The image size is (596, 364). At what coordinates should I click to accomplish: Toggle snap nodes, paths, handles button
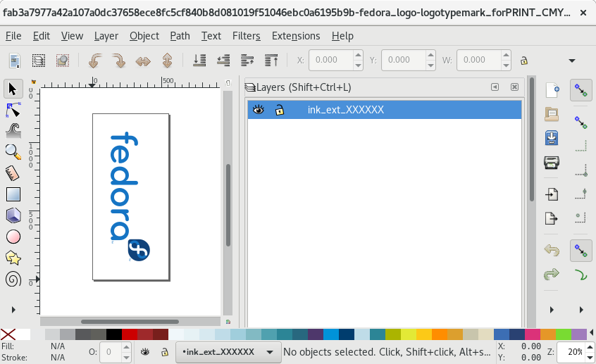point(581,251)
